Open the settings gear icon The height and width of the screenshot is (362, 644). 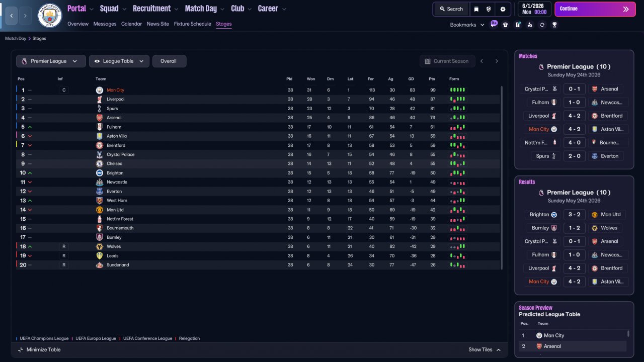(503, 9)
